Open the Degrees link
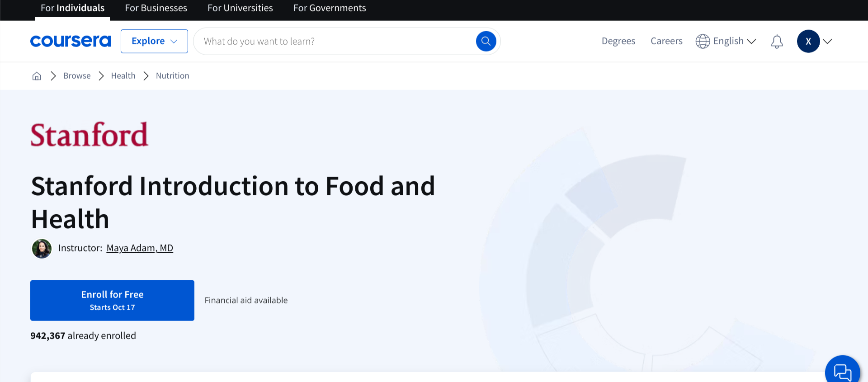868x382 pixels. pos(618,41)
